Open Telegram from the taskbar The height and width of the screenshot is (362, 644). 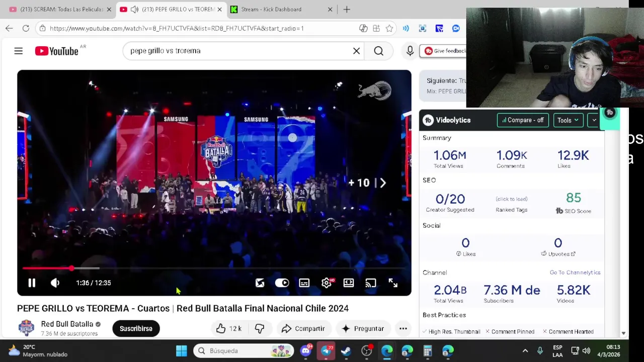tap(326, 350)
